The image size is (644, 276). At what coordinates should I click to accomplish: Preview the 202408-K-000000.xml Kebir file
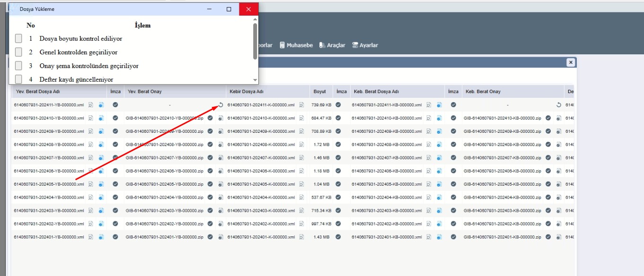pyautogui.click(x=301, y=145)
